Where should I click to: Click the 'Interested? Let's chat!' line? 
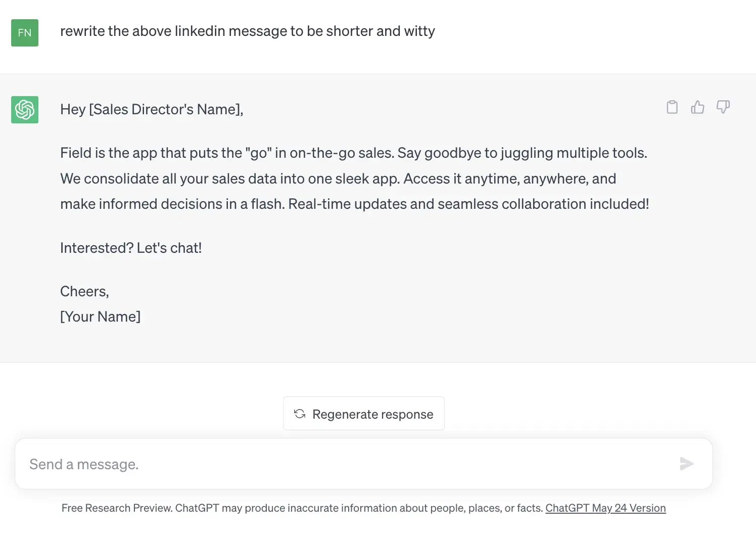(x=131, y=248)
